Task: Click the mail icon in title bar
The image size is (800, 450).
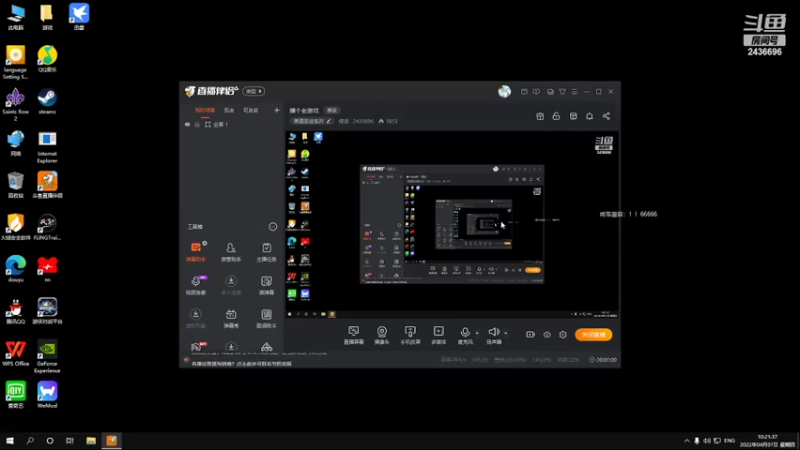Action: click(x=524, y=92)
